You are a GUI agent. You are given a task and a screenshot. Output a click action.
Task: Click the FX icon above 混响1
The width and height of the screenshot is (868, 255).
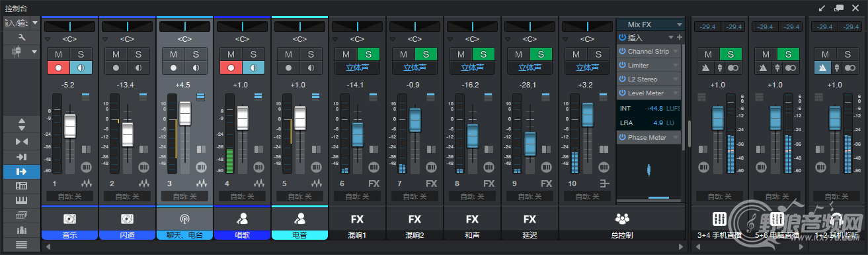pos(357,219)
